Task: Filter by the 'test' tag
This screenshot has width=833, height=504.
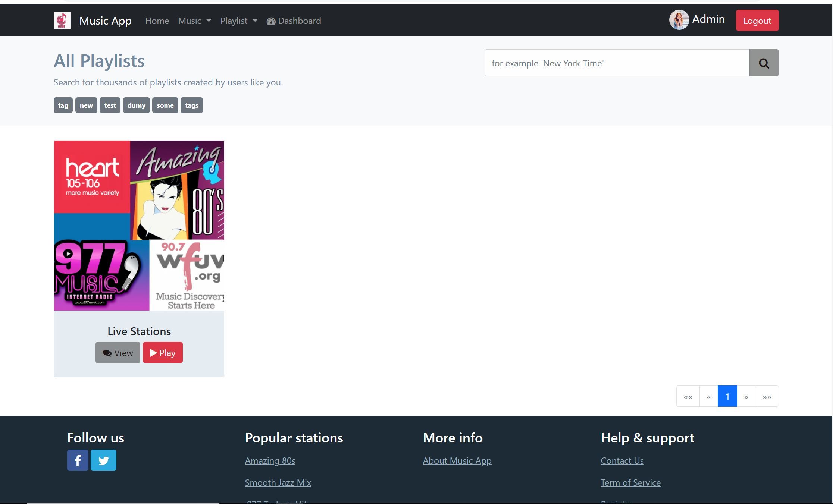Action: point(110,105)
